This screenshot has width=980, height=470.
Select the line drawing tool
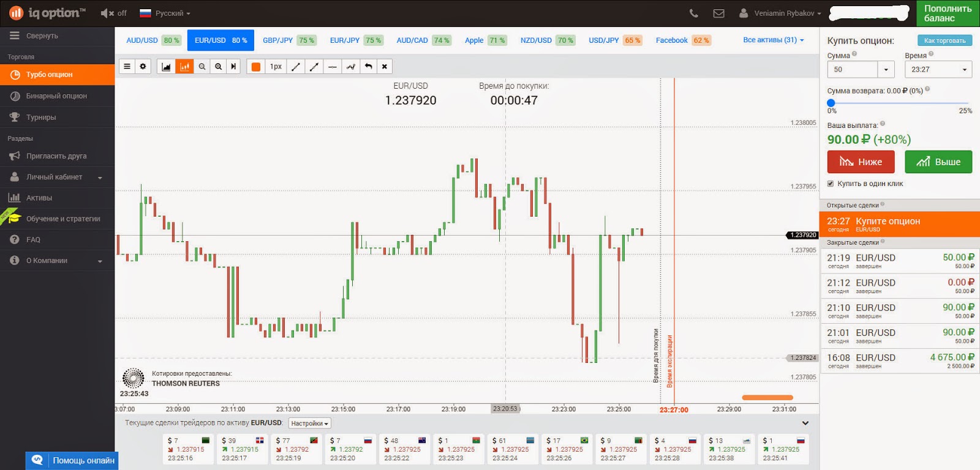(295, 66)
